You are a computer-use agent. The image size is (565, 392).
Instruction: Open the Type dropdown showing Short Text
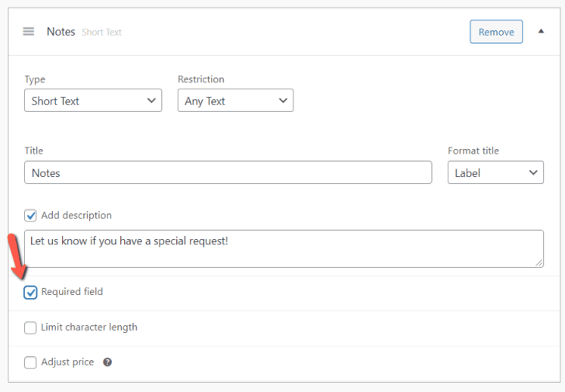click(x=93, y=101)
